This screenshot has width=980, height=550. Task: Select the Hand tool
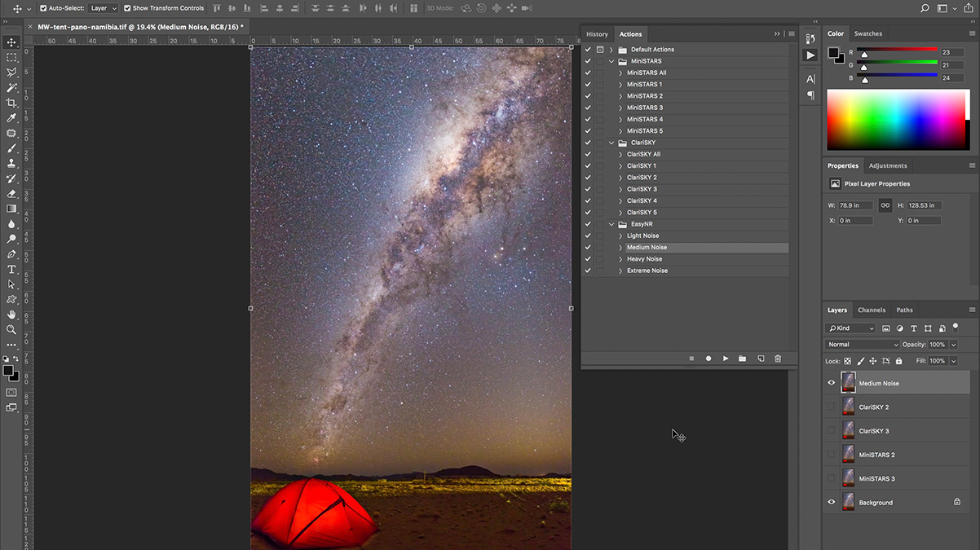pyautogui.click(x=11, y=315)
